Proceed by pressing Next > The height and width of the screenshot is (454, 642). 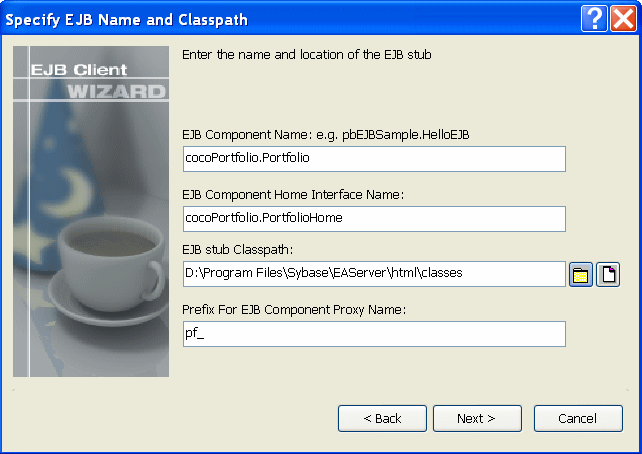click(475, 418)
